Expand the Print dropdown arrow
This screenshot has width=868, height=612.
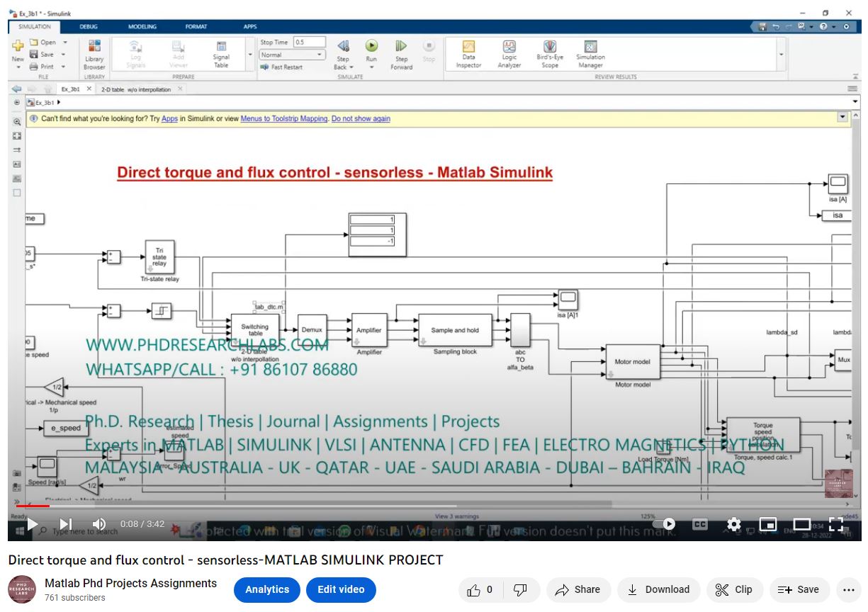click(x=64, y=67)
